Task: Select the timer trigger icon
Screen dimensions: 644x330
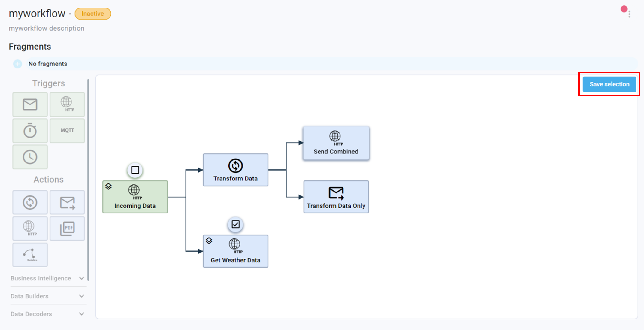Action: 30,130
